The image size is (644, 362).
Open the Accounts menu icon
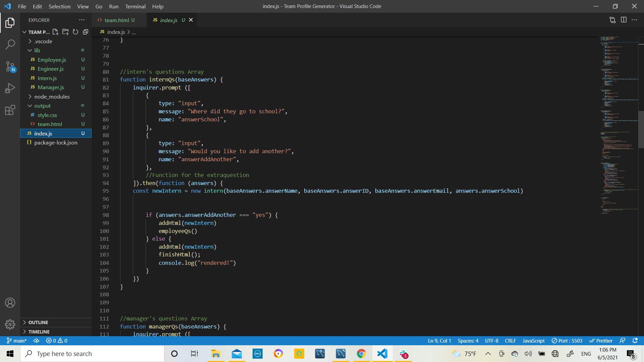10,303
